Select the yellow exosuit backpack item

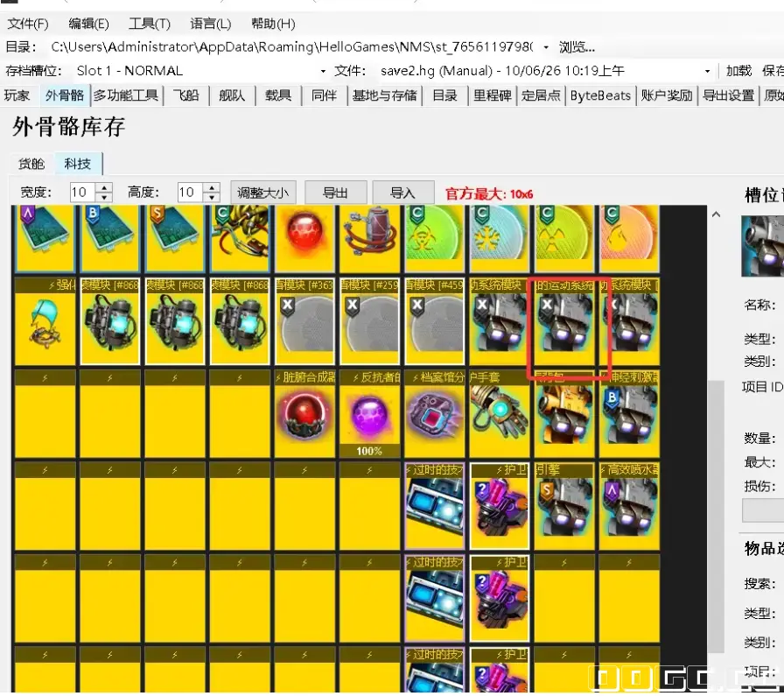pos(564,414)
